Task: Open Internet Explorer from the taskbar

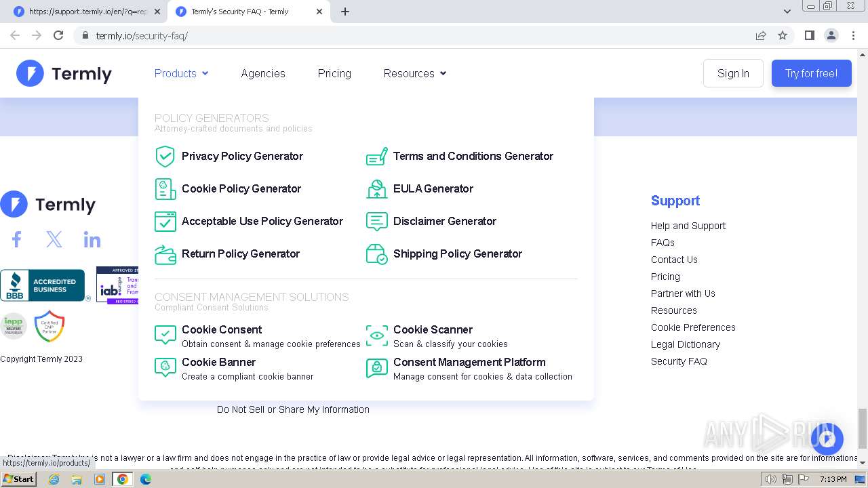Action: pos(54,479)
